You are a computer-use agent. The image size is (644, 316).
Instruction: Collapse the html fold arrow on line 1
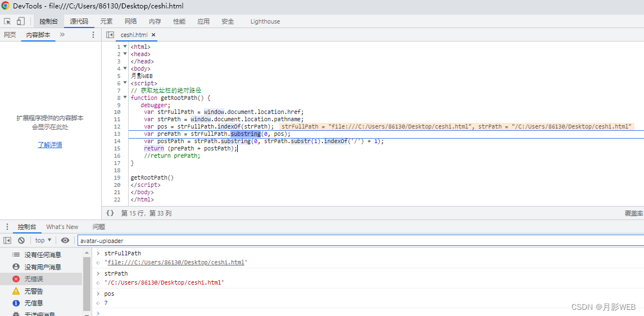point(125,47)
